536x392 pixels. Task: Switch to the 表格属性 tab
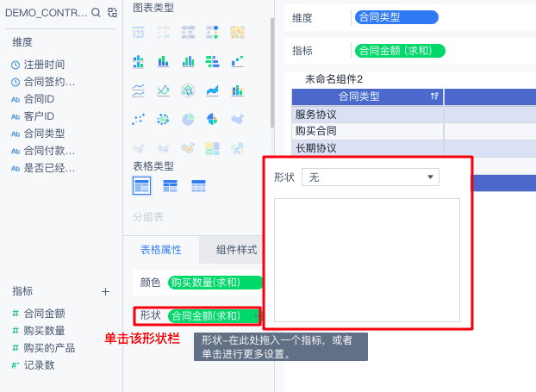[x=161, y=250]
